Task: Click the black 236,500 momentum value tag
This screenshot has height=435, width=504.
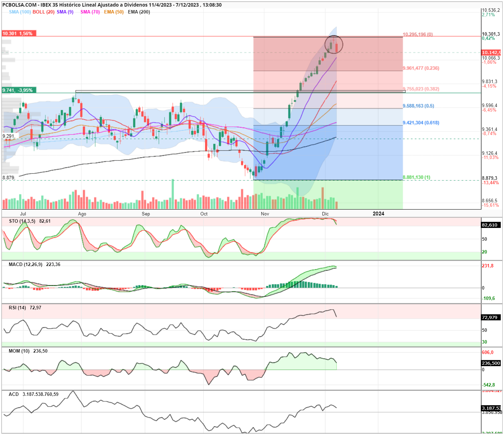Action: pyautogui.click(x=491, y=363)
